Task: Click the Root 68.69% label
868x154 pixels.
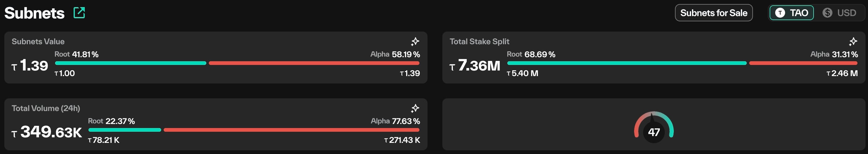Action: [531, 54]
